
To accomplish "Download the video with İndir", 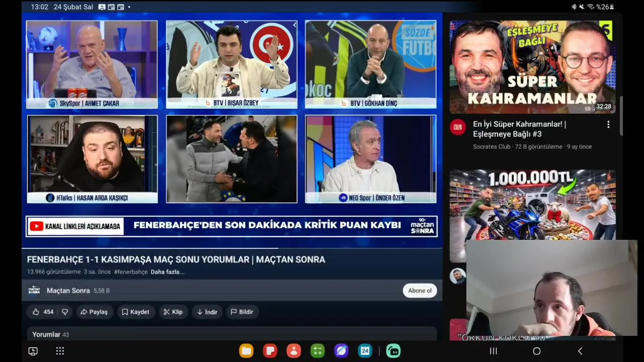I will (207, 312).
